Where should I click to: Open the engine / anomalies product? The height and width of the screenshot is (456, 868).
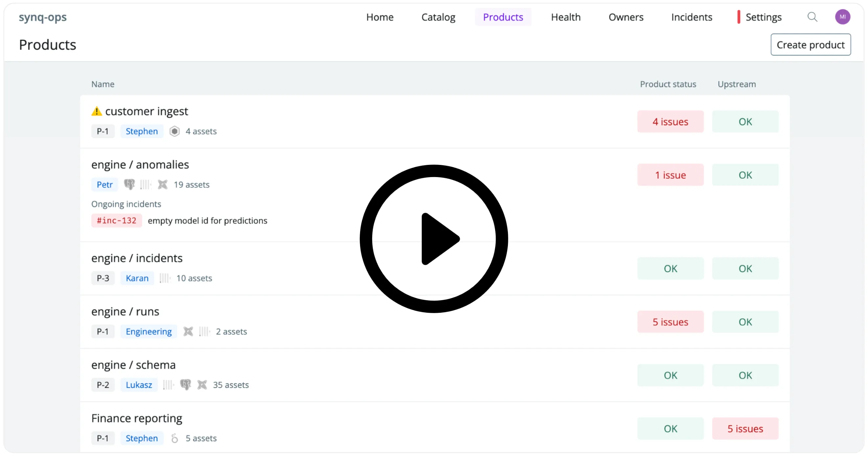(140, 165)
